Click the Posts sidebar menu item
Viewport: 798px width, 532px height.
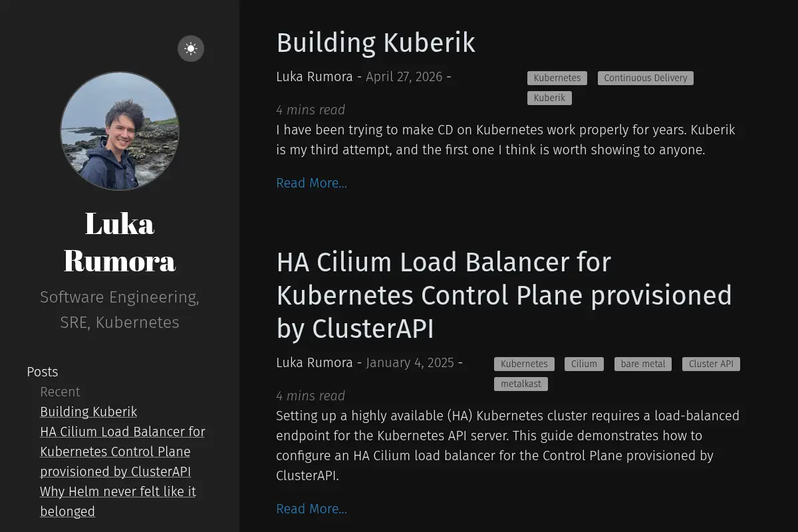(43, 372)
